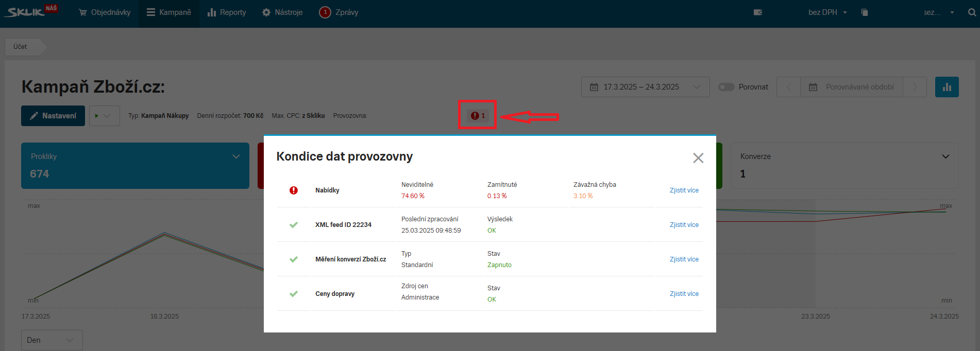
Task: Click the red warning icon beside Nabídky
Action: click(x=294, y=190)
